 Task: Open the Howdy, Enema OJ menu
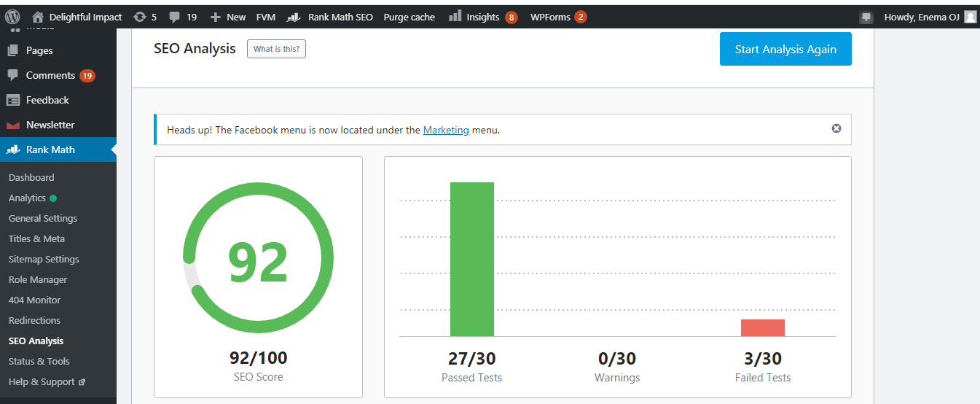[921, 17]
